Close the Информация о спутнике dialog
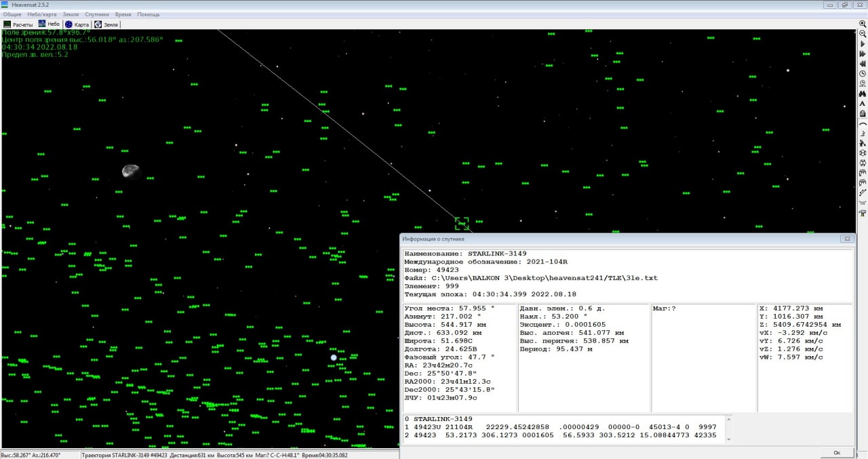The image size is (868, 459). pyautogui.click(x=846, y=239)
